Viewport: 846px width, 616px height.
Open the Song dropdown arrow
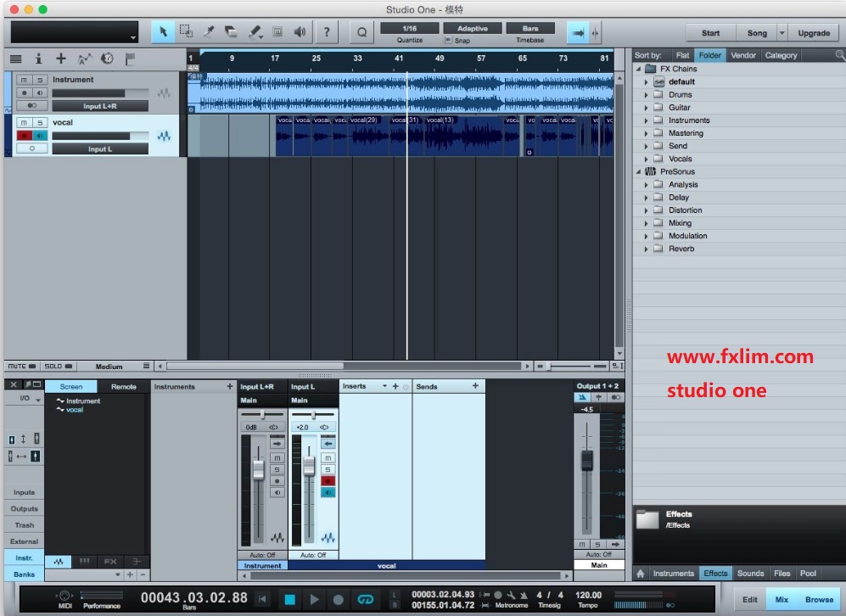(x=782, y=33)
